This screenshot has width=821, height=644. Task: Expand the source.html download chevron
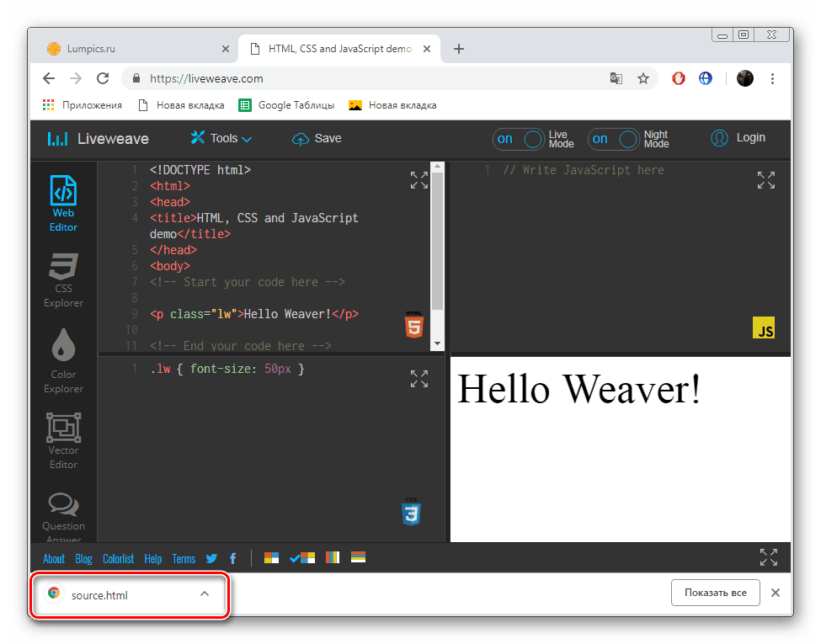(x=204, y=593)
